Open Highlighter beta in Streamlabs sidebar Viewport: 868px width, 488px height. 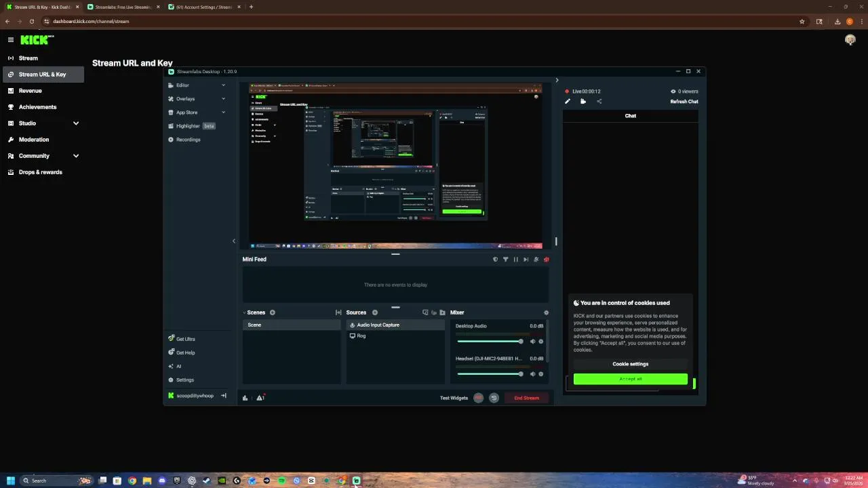point(191,126)
